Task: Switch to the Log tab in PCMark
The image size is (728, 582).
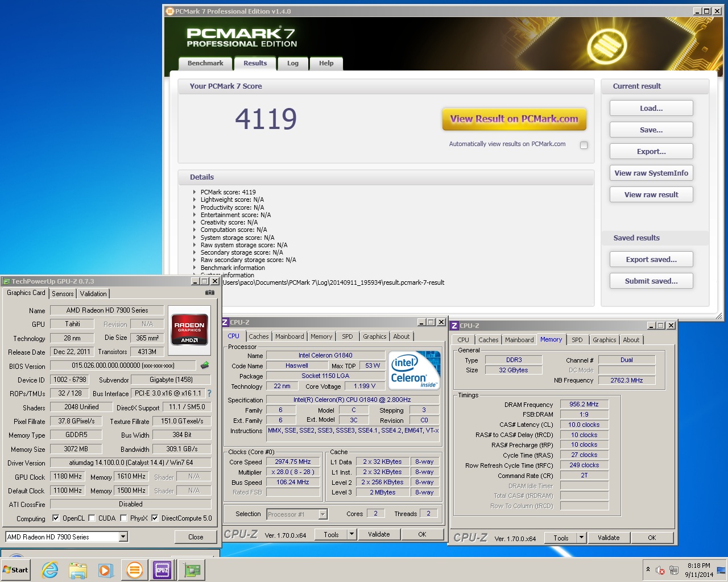Action: point(293,64)
